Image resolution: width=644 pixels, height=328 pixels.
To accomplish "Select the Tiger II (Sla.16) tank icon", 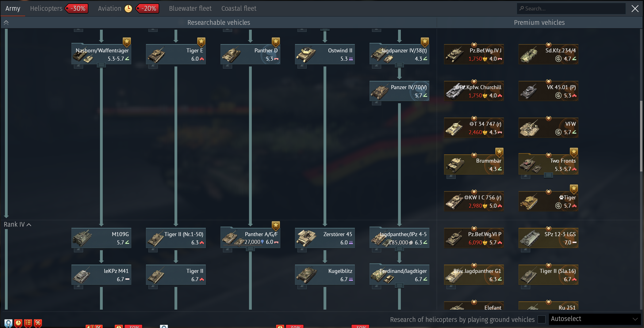I will [529, 276].
